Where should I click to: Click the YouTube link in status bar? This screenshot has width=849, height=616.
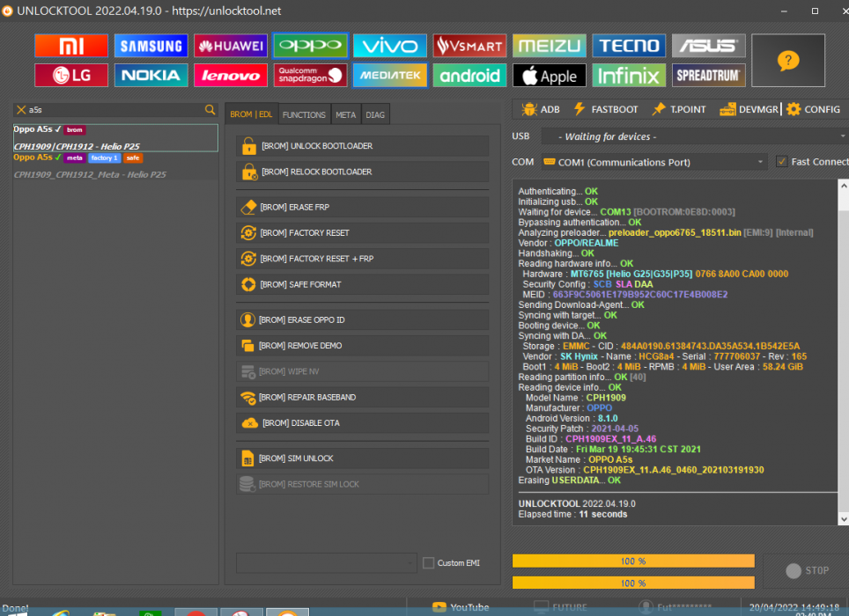pyautogui.click(x=461, y=607)
